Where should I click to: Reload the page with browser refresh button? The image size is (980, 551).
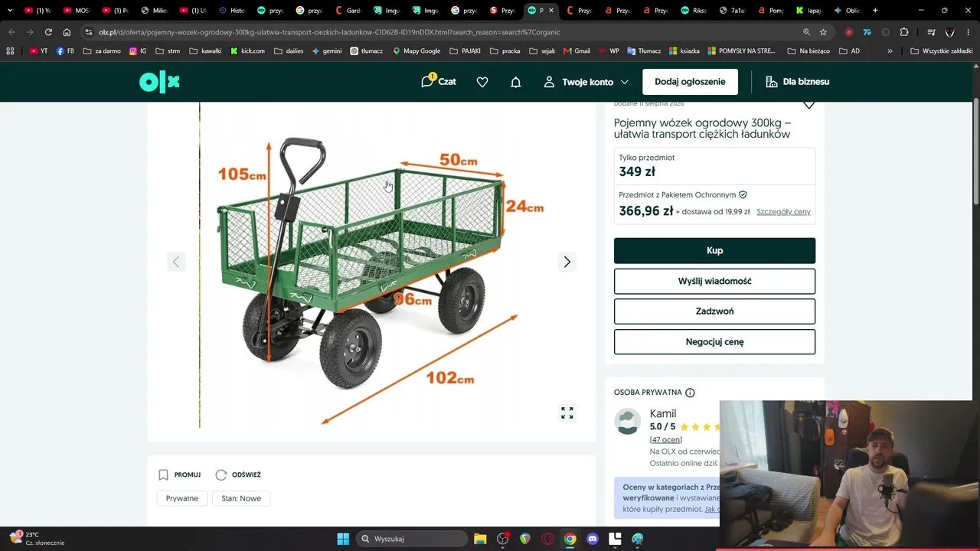tap(48, 32)
